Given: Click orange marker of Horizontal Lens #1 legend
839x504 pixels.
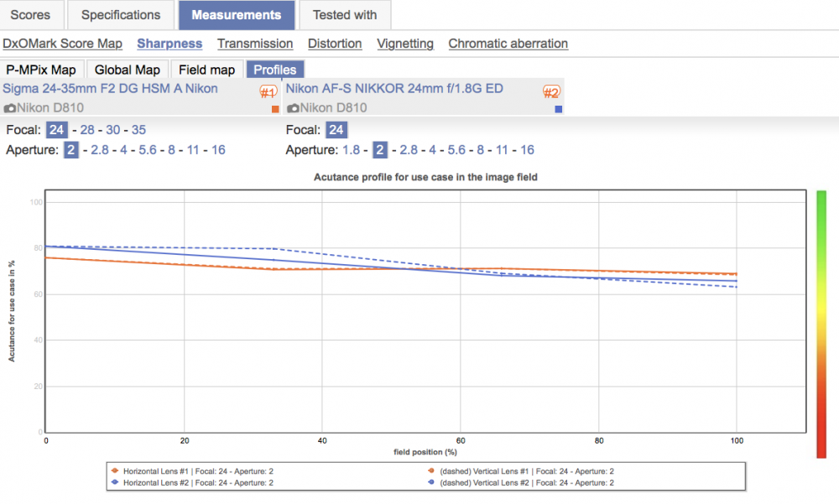Looking at the screenshot, I should (114, 470).
